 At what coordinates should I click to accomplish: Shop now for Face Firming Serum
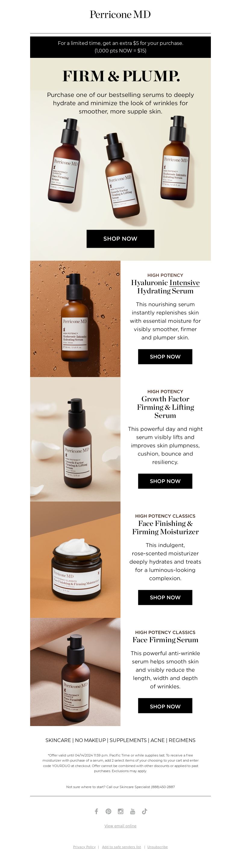click(x=165, y=705)
